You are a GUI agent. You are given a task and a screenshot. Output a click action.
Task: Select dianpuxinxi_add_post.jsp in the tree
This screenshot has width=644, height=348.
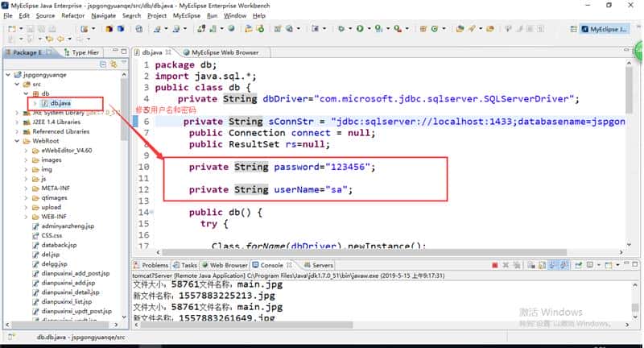coord(71,273)
